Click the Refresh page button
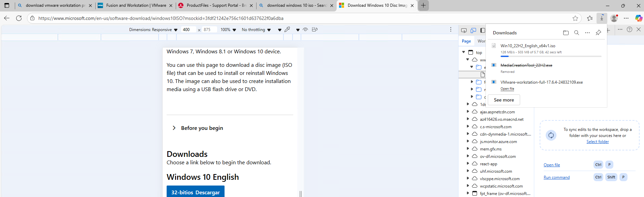This screenshot has width=644, height=197. pyautogui.click(x=19, y=18)
